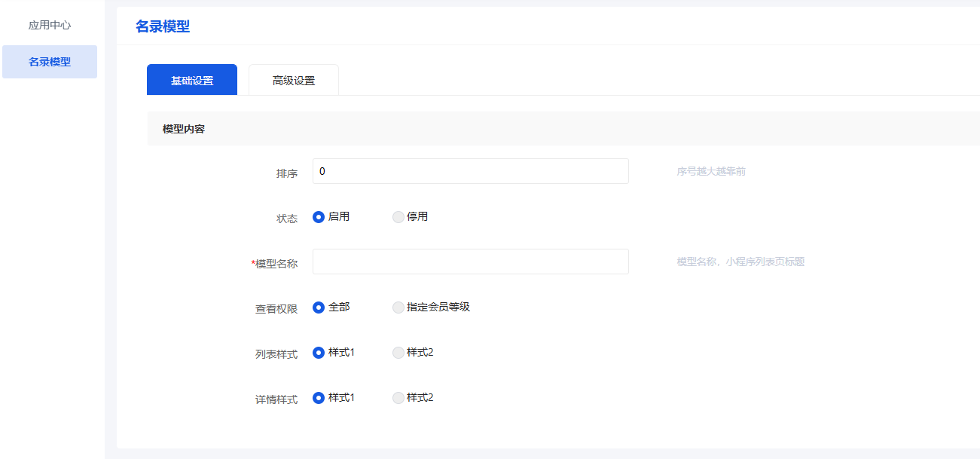The width and height of the screenshot is (980, 459).
Task: Click the 排序 field label
Action: [287, 173]
